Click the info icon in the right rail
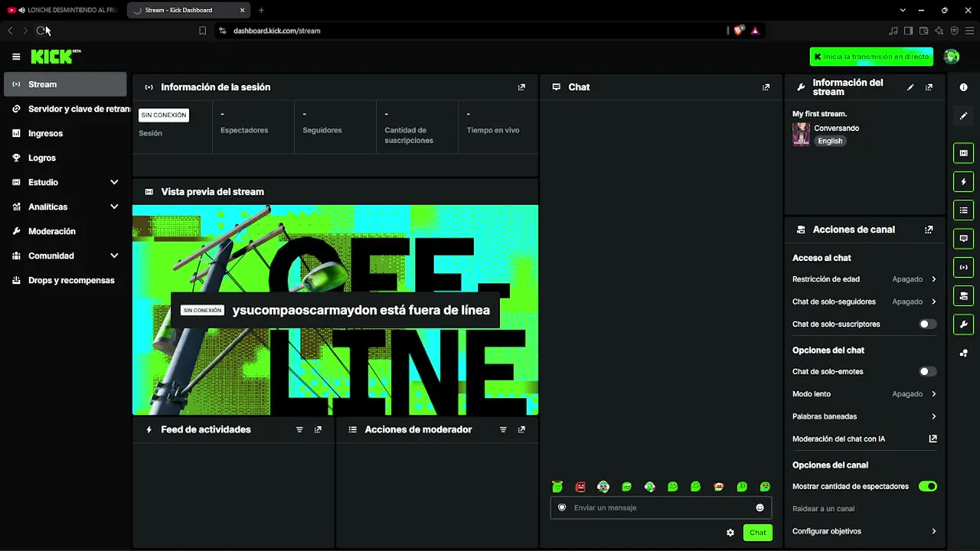980x551 pixels. click(964, 87)
